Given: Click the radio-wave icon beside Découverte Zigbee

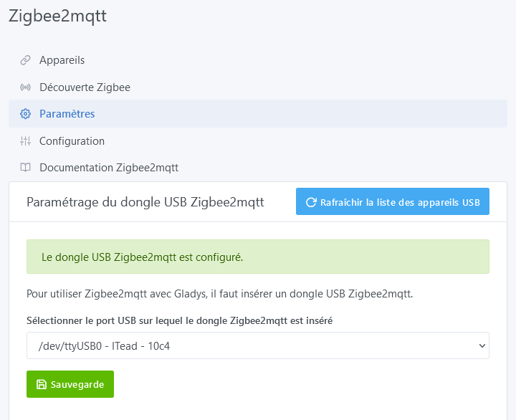Looking at the screenshot, I should pyautogui.click(x=25, y=87).
